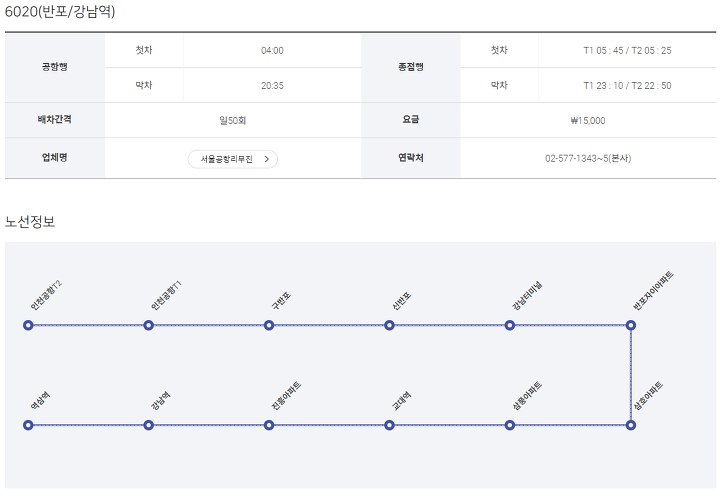Click the 6020(반포/강남역) route title

pyautogui.click(x=61, y=12)
